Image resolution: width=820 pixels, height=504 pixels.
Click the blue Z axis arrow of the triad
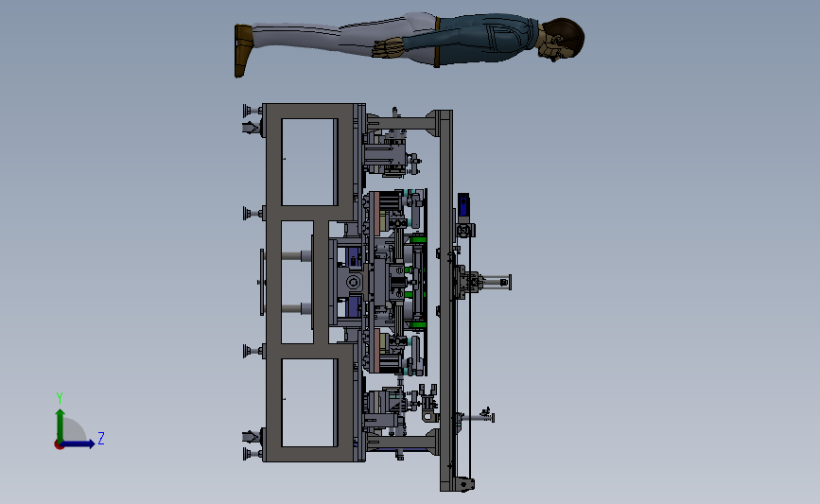pos(79,443)
